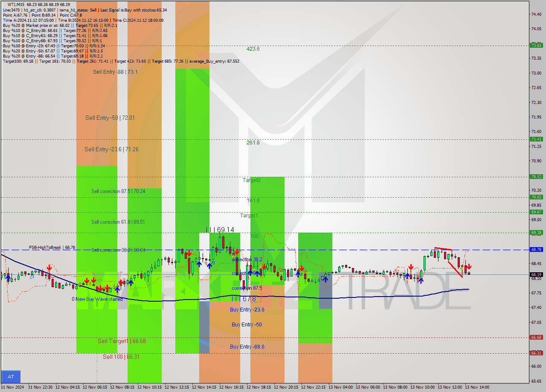Select the 'Sell Entry -23.6 | 71.26' label

tap(111, 149)
